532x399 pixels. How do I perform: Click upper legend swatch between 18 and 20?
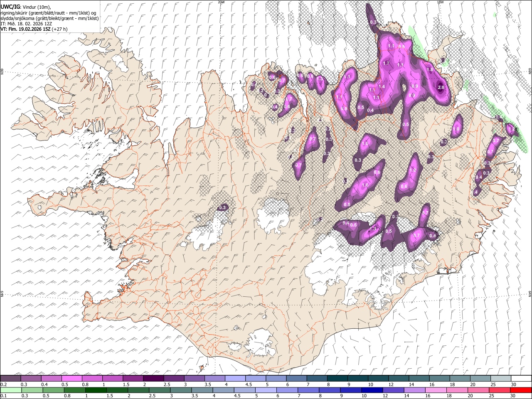[460, 378]
